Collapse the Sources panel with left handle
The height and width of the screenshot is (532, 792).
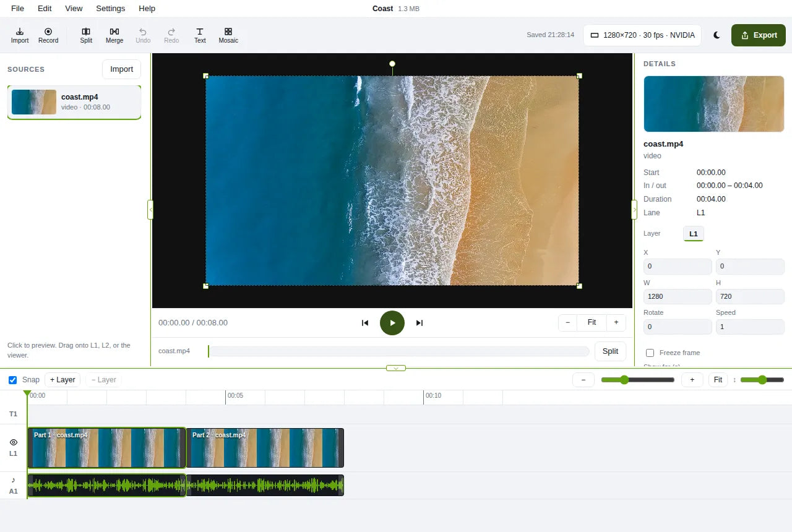[x=150, y=210]
